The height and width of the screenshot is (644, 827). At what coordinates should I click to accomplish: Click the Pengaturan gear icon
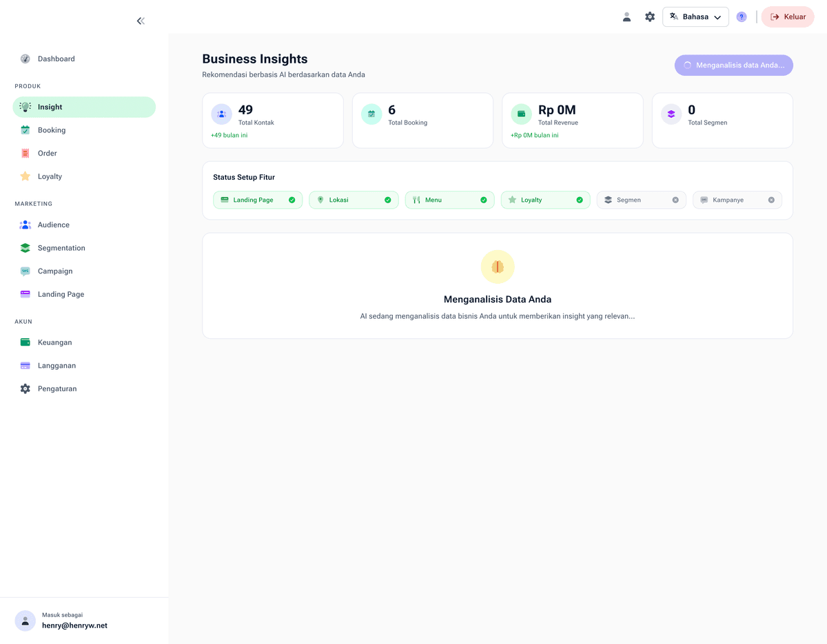(x=25, y=388)
